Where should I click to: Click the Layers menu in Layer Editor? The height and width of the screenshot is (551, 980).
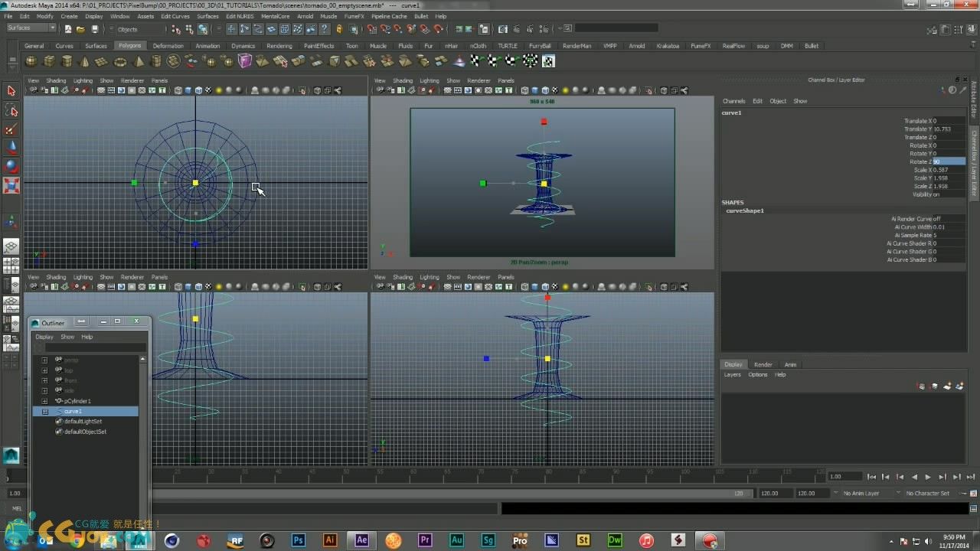pos(733,374)
